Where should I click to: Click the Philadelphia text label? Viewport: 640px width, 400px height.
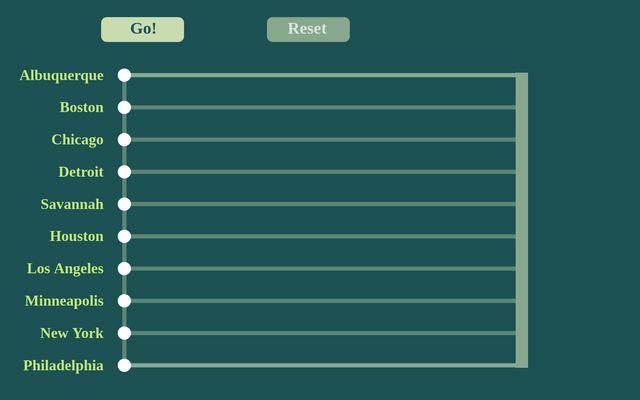pos(63,365)
